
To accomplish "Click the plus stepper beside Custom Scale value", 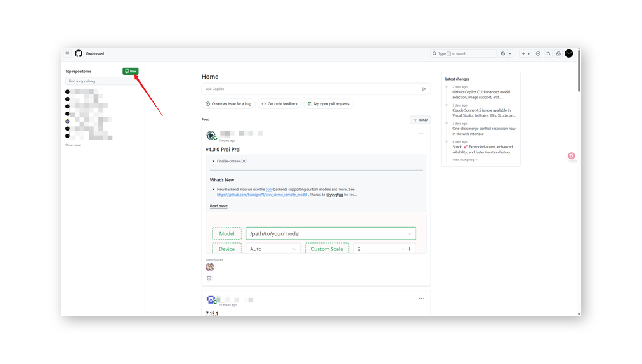I will coord(409,249).
